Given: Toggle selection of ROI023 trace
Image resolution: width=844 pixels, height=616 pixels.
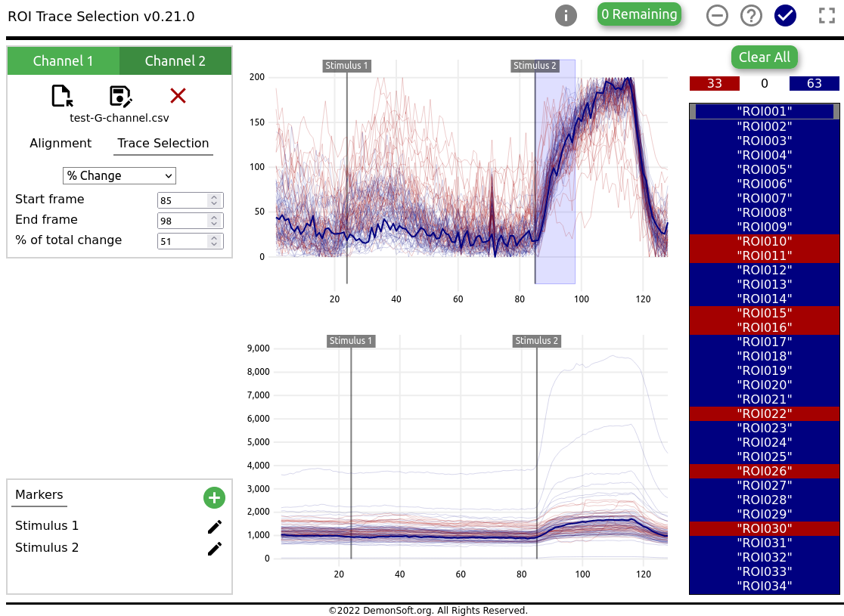Looking at the screenshot, I should pos(765,428).
